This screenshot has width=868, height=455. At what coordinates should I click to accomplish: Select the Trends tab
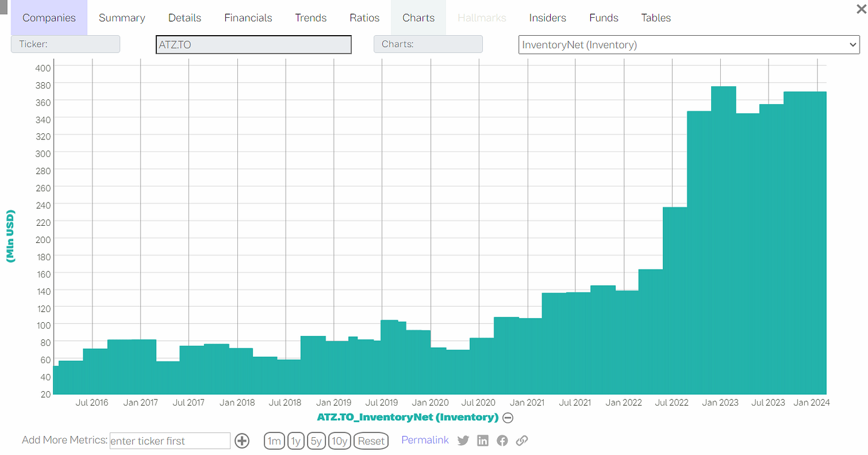[311, 18]
